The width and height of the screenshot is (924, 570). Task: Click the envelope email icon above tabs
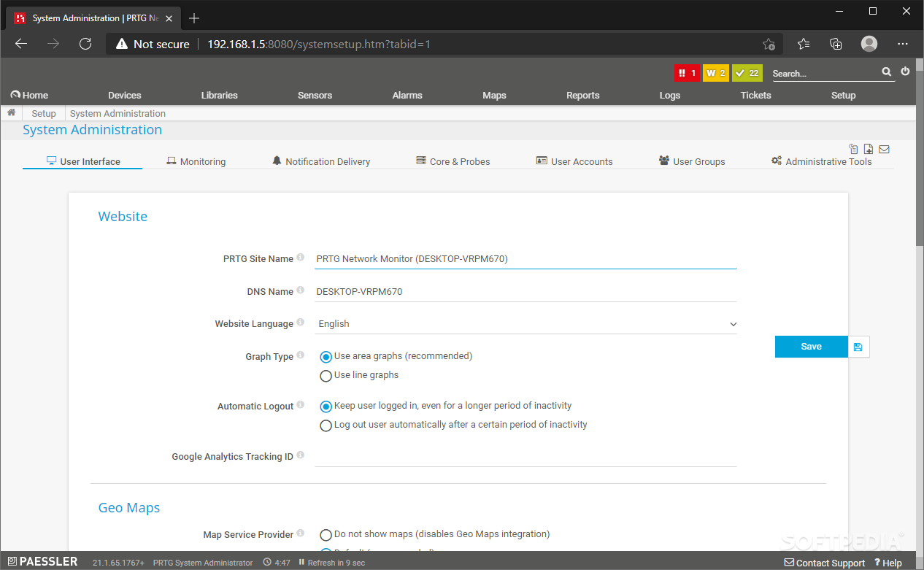pyautogui.click(x=884, y=149)
